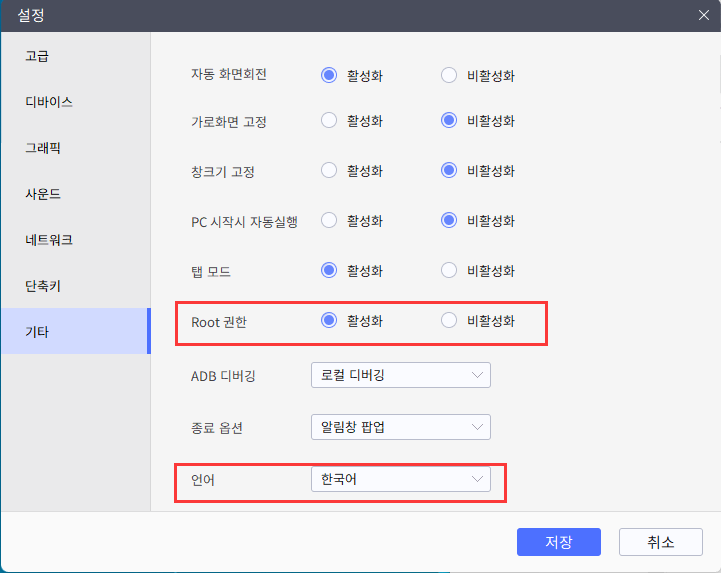Click the 취소 button
The image size is (721, 573).
[x=660, y=542]
